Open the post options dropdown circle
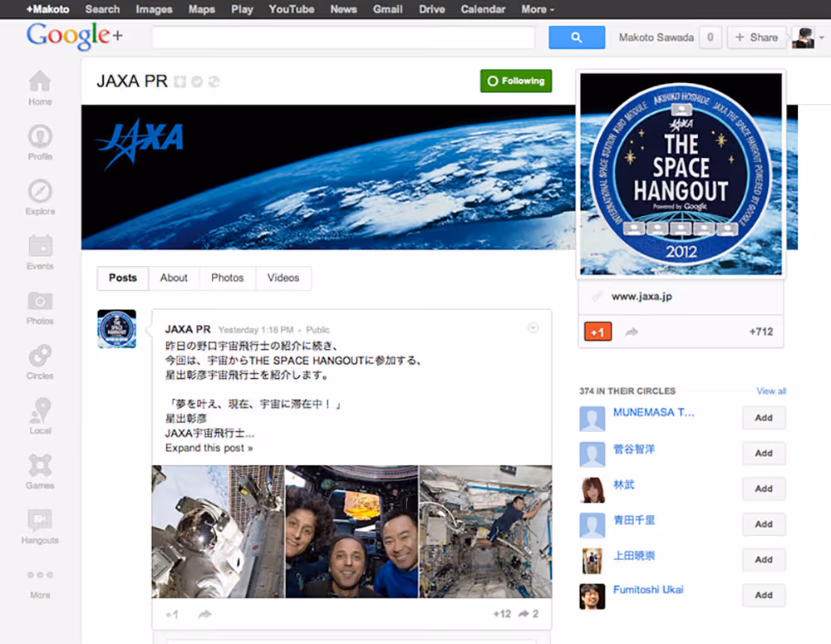Image resolution: width=831 pixels, height=644 pixels. (534, 328)
